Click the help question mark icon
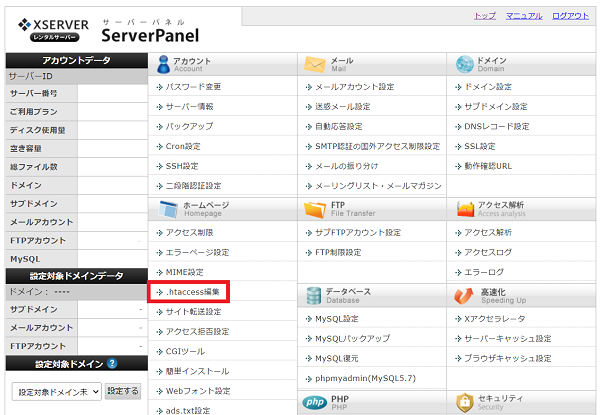This screenshot has height=415, width=600. (112, 363)
